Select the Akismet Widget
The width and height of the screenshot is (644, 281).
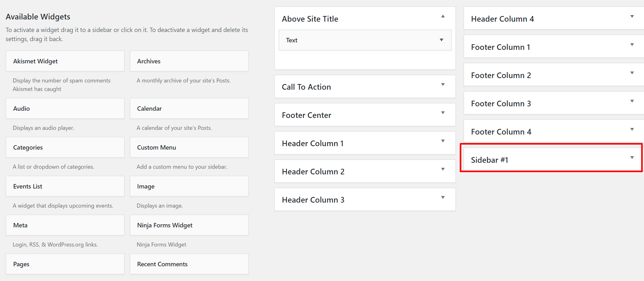coord(65,61)
